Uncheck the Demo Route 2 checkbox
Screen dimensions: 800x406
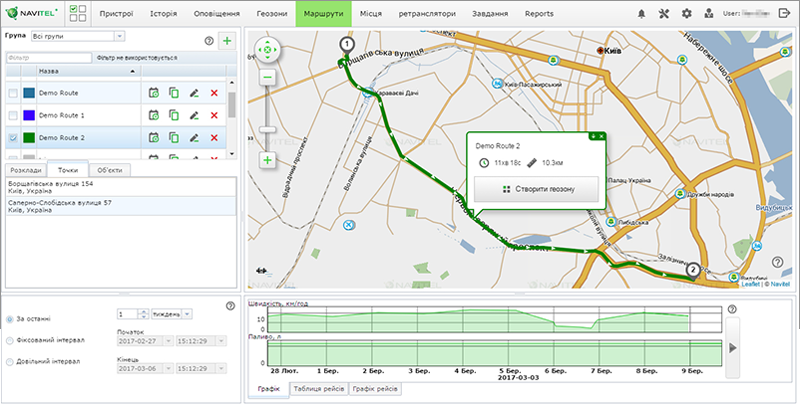[x=13, y=138]
